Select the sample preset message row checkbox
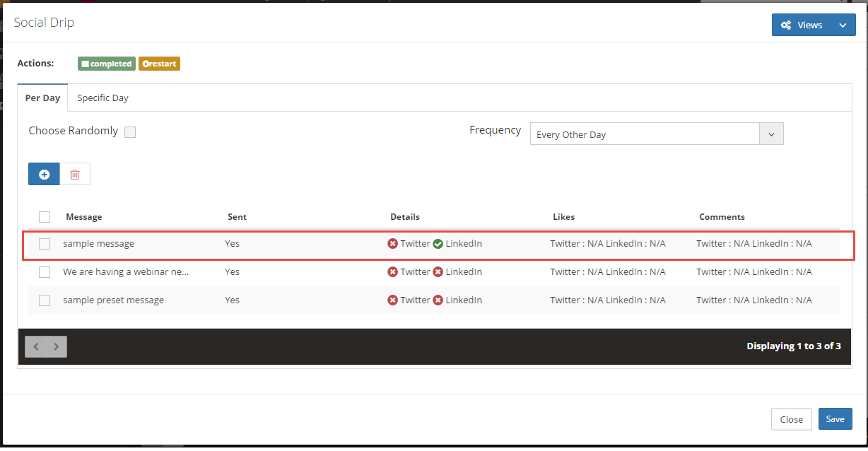The image size is (868, 451). click(45, 300)
